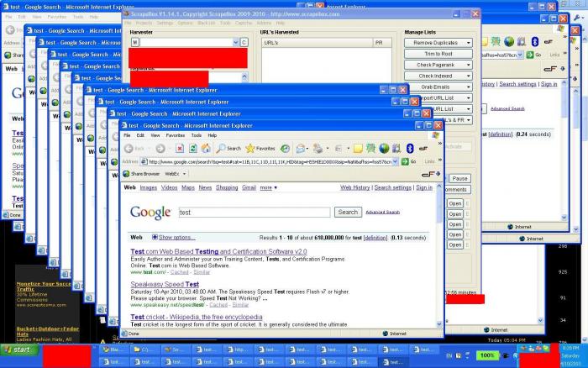Viewport: 588px width, 368px height.
Task: Open Check Indexed dropdown in ScrapeBox
Action: click(x=469, y=76)
